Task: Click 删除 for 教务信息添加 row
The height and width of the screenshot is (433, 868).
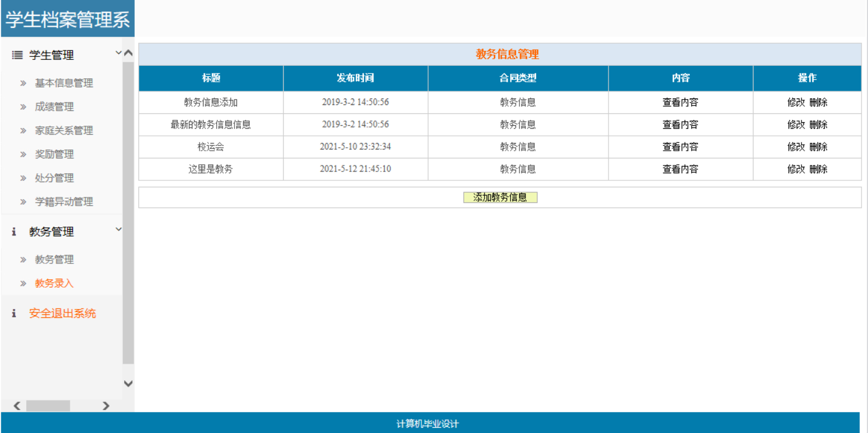Action: [818, 103]
